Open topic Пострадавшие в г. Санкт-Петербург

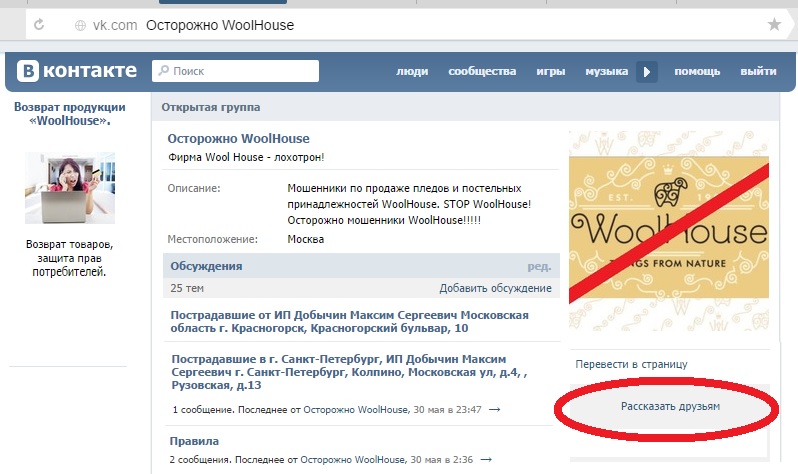pos(349,372)
